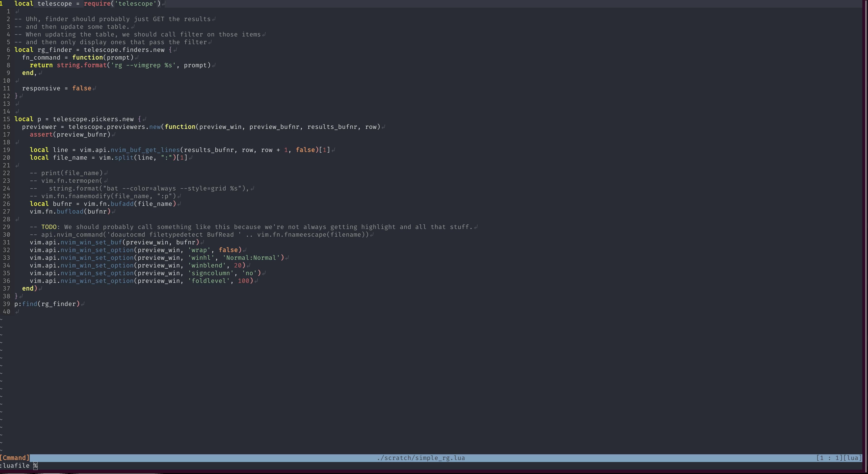Click line number 15 in gutter
This screenshot has width=868, height=474.
point(6,119)
